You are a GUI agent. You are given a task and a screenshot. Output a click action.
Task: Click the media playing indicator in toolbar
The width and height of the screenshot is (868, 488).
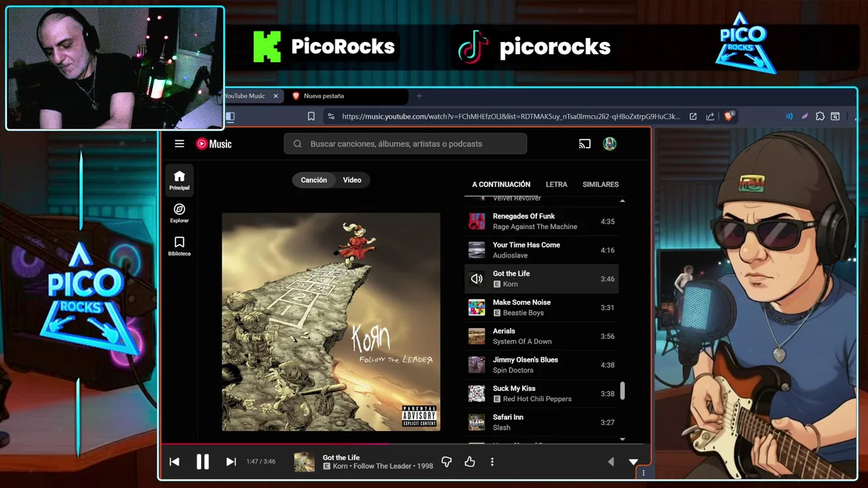[789, 117]
